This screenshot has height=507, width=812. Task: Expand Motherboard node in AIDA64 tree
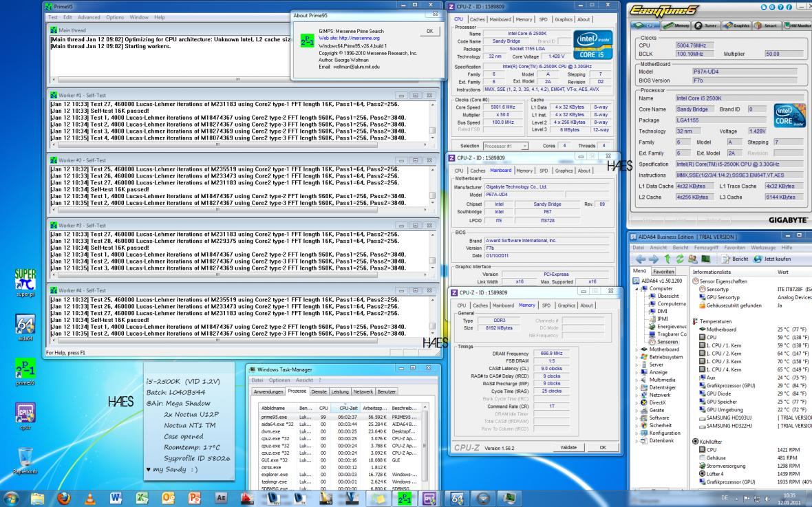[637, 349]
